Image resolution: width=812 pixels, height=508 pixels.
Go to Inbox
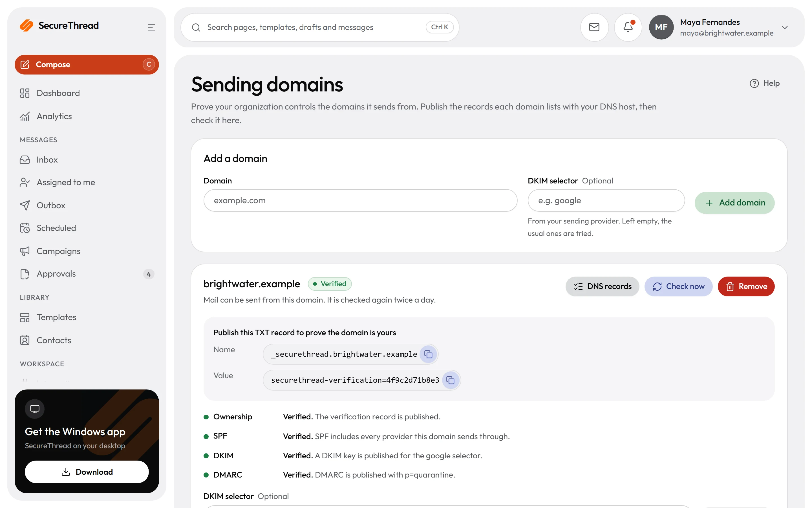[87, 159]
